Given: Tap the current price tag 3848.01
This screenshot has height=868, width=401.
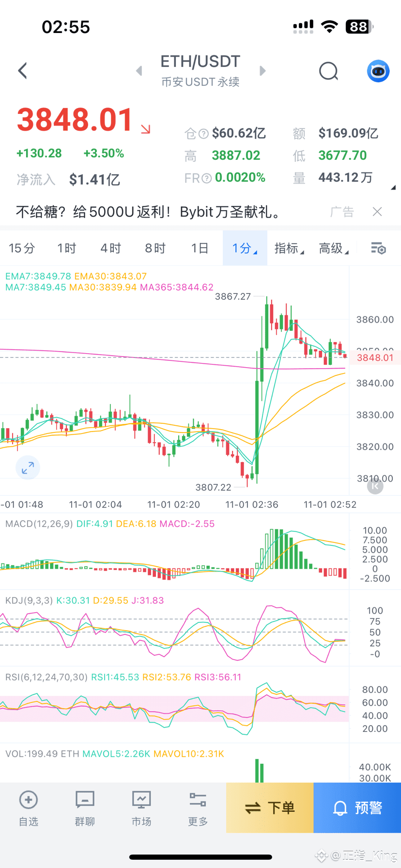Looking at the screenshot, I should (375, 357).
